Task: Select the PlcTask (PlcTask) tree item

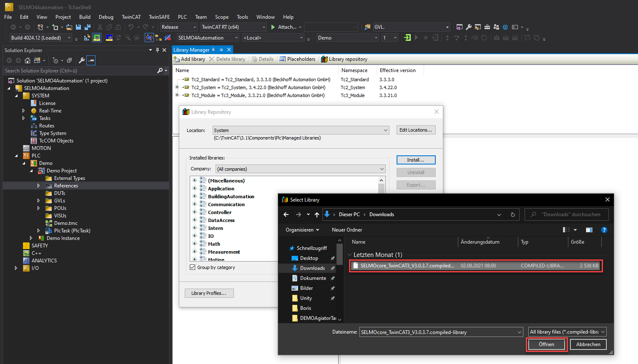Action: (x=72, y=231)
